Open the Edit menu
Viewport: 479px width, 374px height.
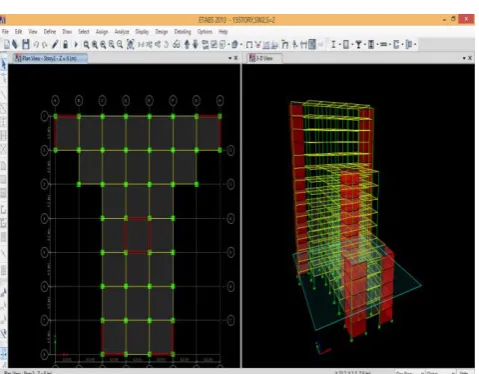coord(18,32)
